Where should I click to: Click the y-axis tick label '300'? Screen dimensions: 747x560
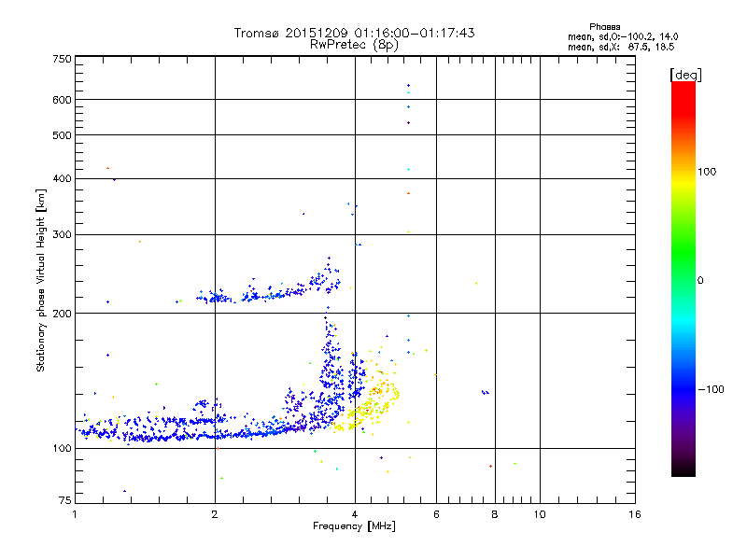62,235
